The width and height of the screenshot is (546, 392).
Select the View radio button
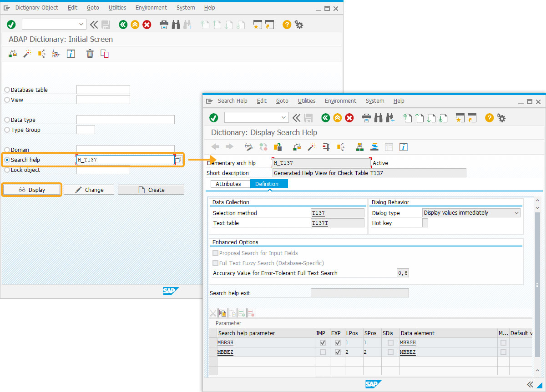(7, 100)
